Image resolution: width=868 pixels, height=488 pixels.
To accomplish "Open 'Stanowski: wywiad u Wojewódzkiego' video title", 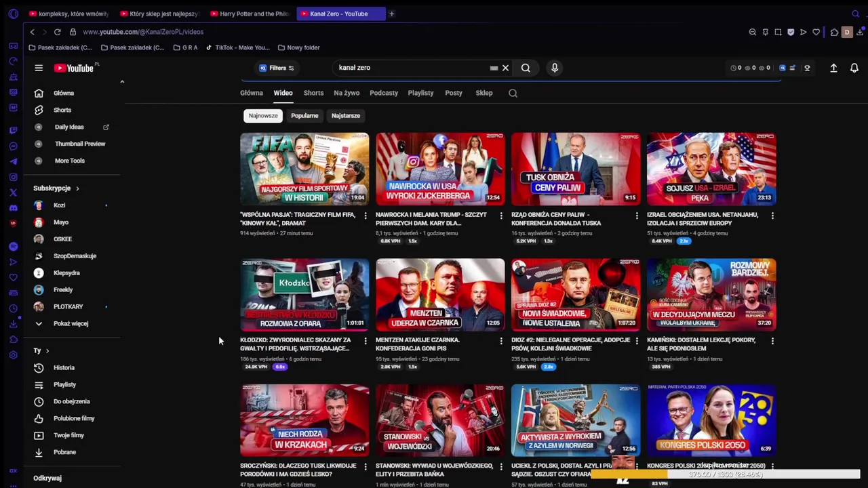I will point(434,470).
